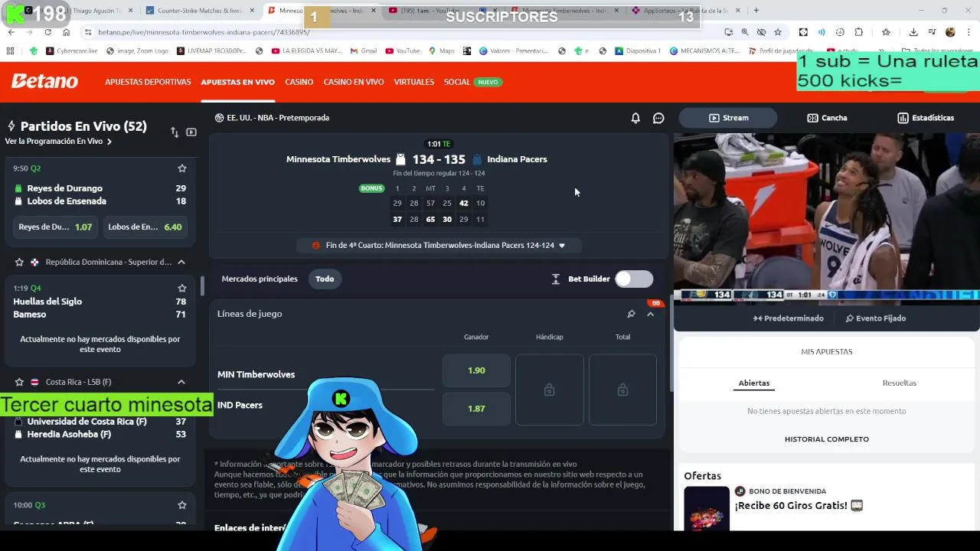The image size is (980, 551).
Task: Open the notifications bell icon
Action: tap(635, 118)
